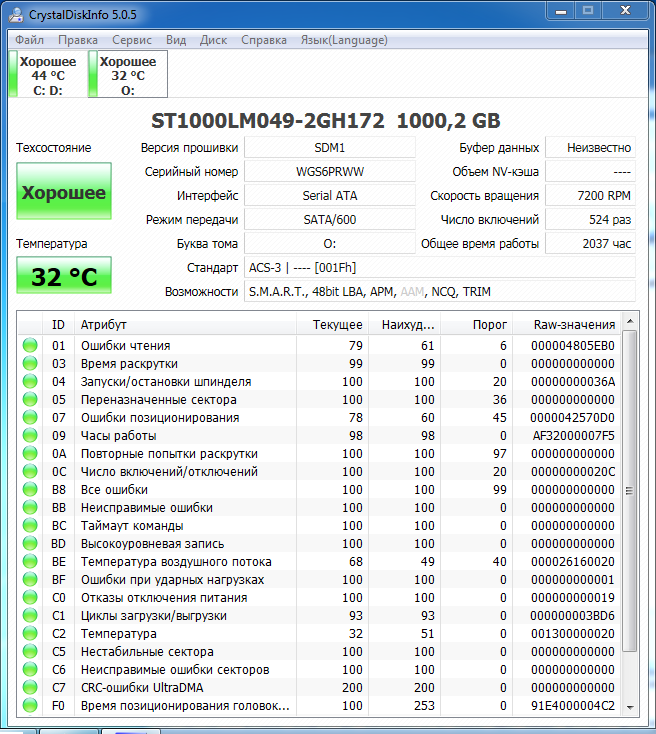Screen dimensions: 656x734
Task: Click status circle for Время раскрутки row
Action: [x=30, y=363]
